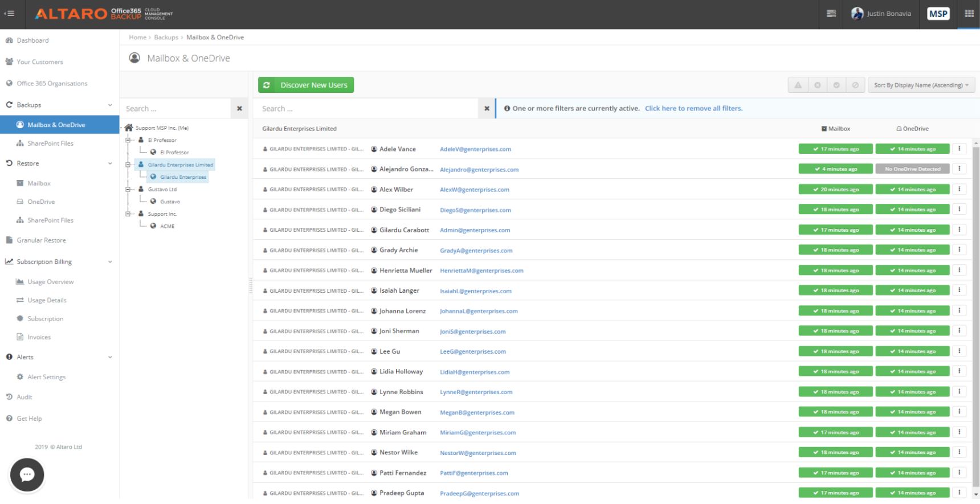
Task: Click the MSP badge button
Action: (x=938, y=14)
